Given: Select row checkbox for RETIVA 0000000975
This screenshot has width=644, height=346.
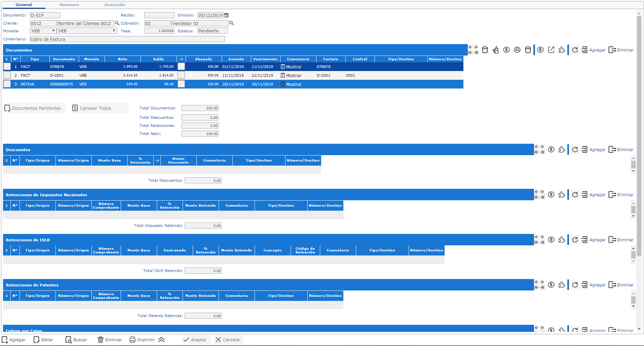Looking at the screenshot, I should point(7,84).
